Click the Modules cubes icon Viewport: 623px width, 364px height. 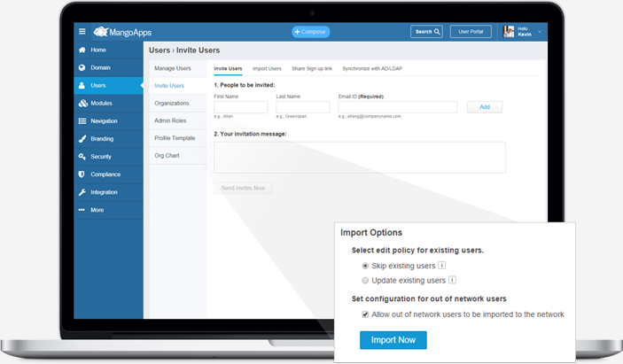(x=82, y=104)
